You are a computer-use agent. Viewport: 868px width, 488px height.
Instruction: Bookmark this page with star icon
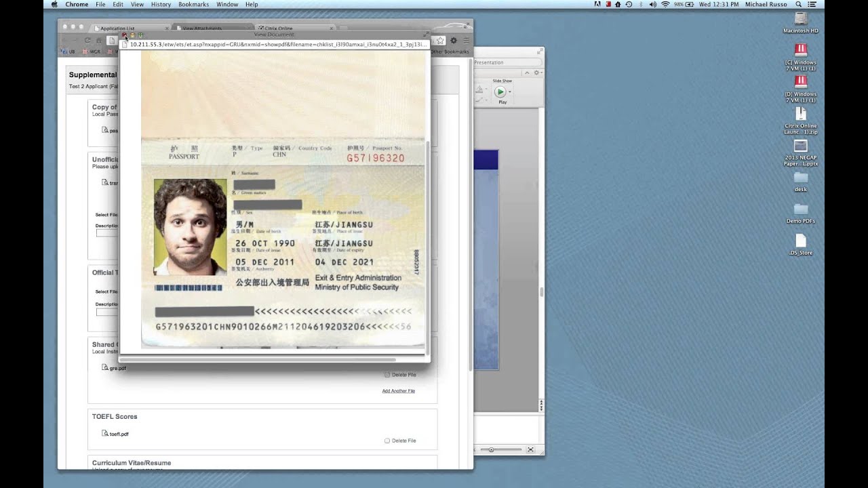tap(440, 41)
